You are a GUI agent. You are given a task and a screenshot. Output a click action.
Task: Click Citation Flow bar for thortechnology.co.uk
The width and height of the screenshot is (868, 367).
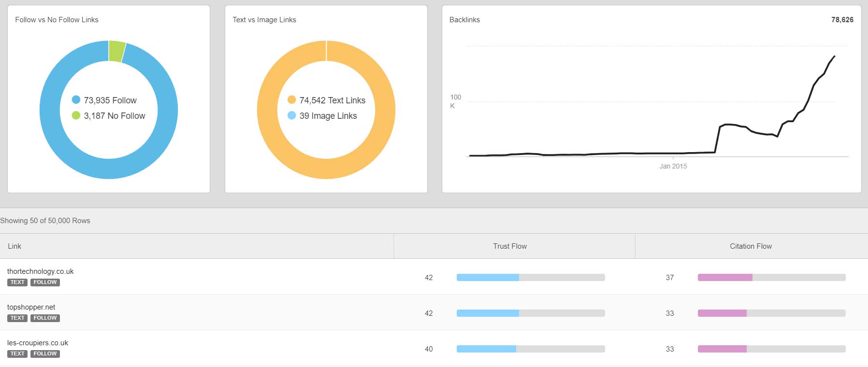[x=772, y=278]
